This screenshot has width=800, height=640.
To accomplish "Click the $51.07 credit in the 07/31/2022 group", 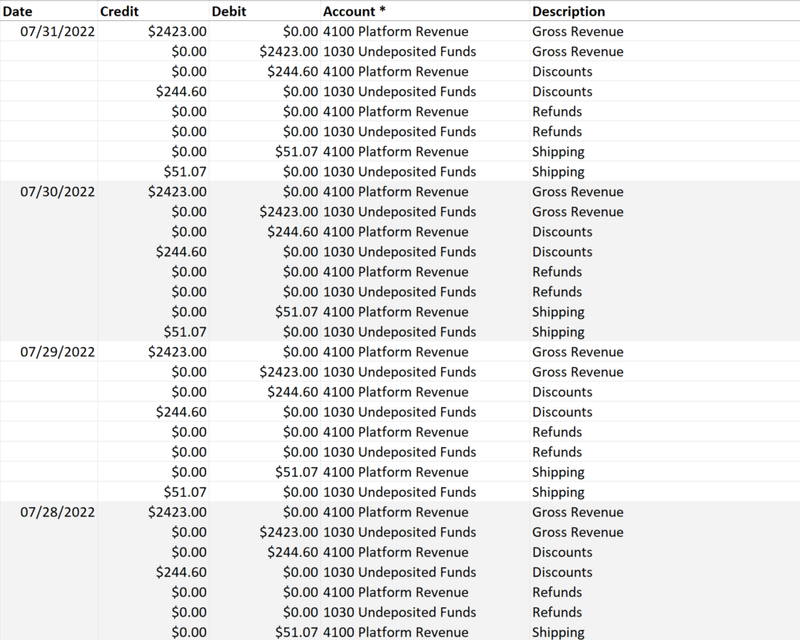I will (185, 172).
